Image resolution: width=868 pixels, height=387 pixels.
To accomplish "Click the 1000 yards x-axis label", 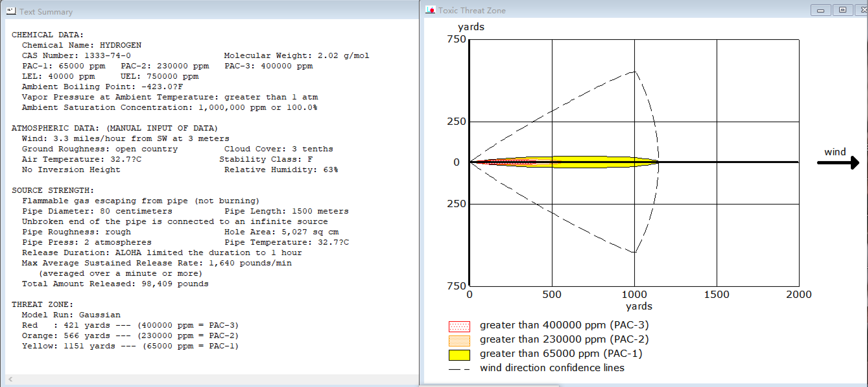I will [x=634, y=294].
